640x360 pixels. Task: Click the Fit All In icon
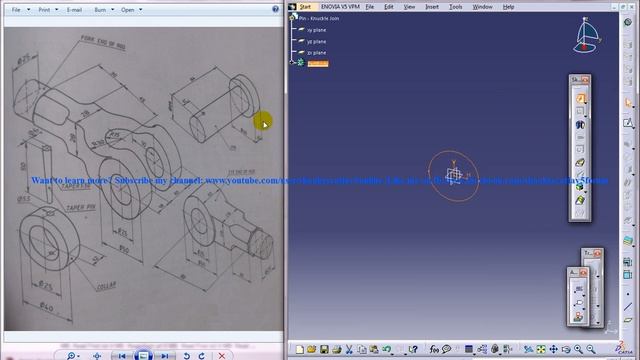(541, 349)
